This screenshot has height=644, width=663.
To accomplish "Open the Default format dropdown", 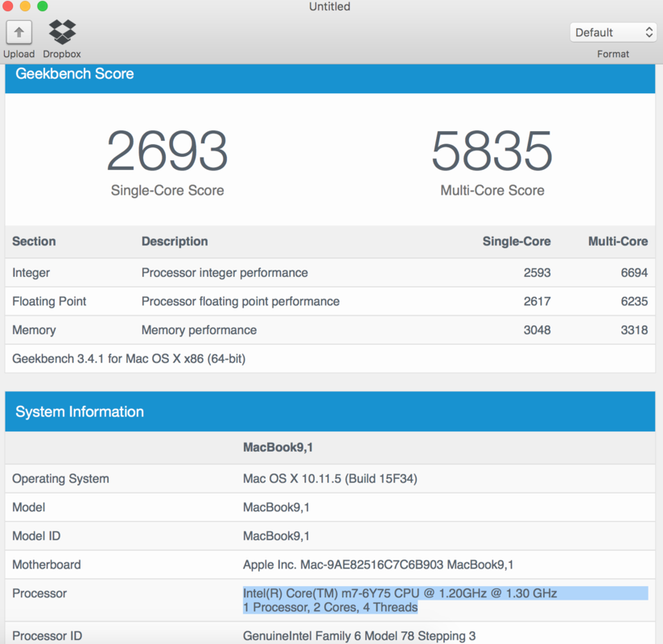I will (612, 32).
